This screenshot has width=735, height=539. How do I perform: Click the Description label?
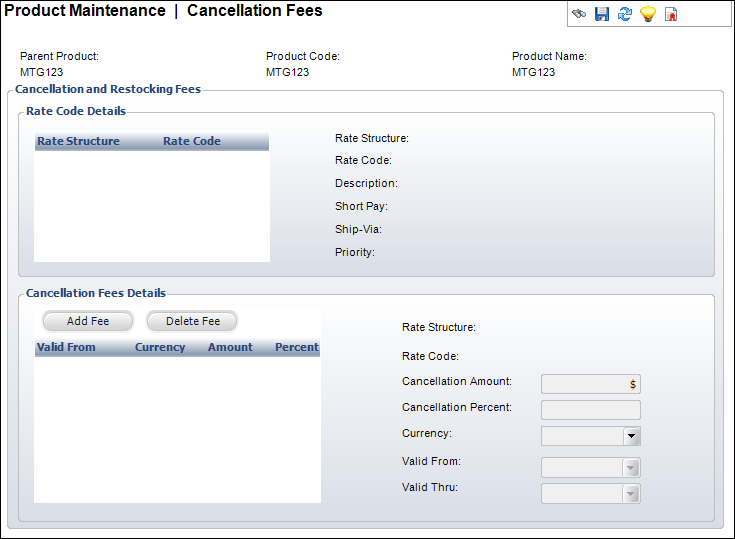point(366,183)
